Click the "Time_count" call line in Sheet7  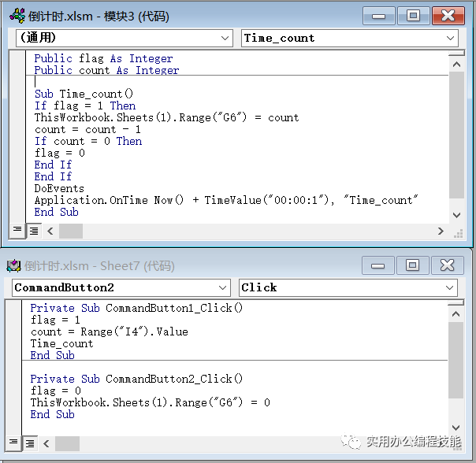click(x=61, y=343)
